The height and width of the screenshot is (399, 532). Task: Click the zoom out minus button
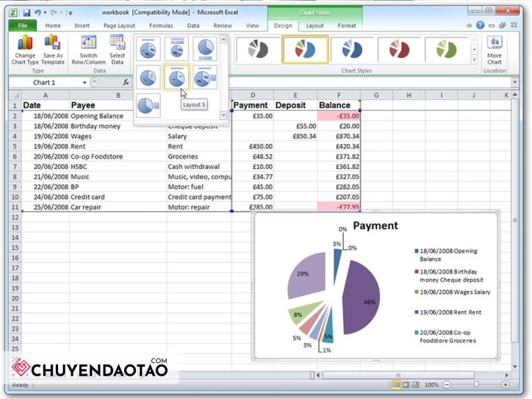tap(447, 385)
